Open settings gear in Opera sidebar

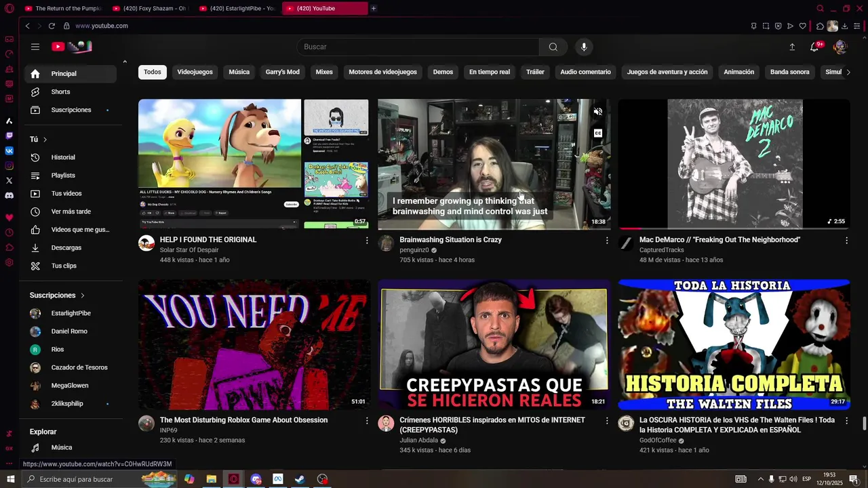tap(9, 262)
